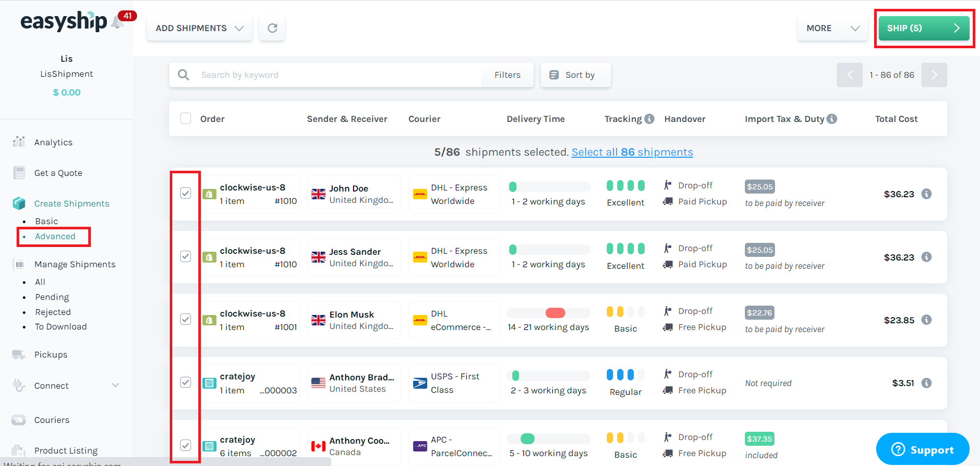Uncheck the Anthony Brad shipment checkbox

point(185,382)
